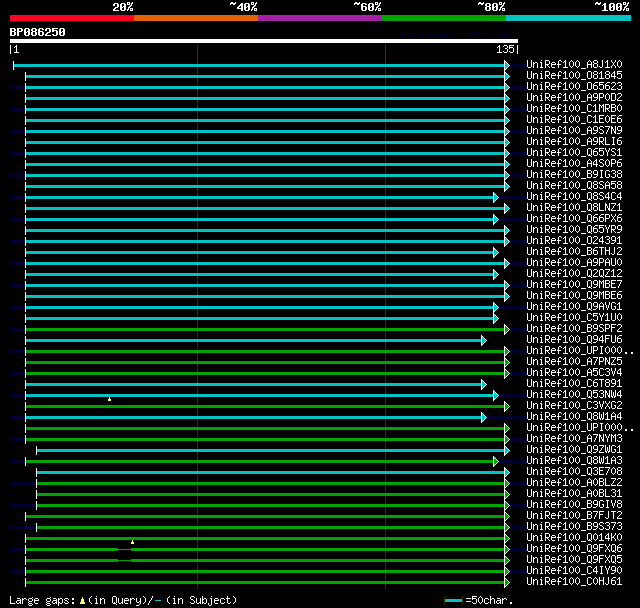Click the arrowhead ending the C6T891 alignment
Screen dimensions: 640x608
coord(484,384)
